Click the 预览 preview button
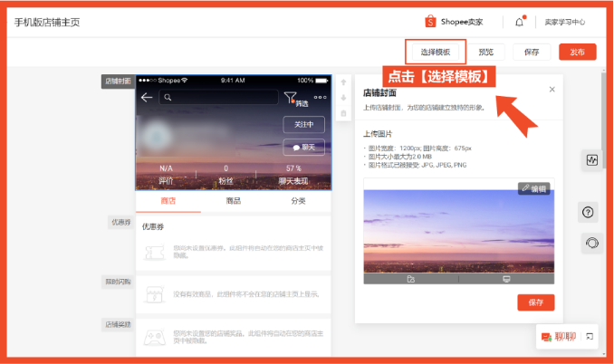 [x=486, y=52]
